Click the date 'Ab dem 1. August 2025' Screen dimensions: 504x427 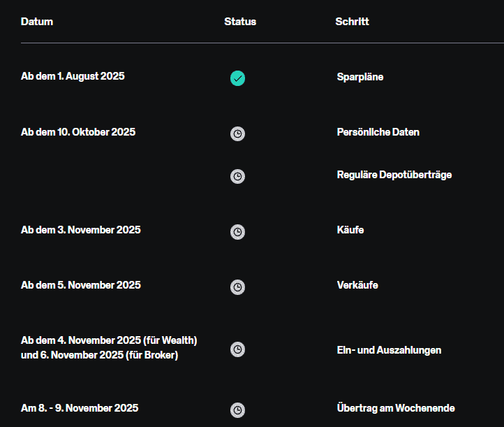73,76
